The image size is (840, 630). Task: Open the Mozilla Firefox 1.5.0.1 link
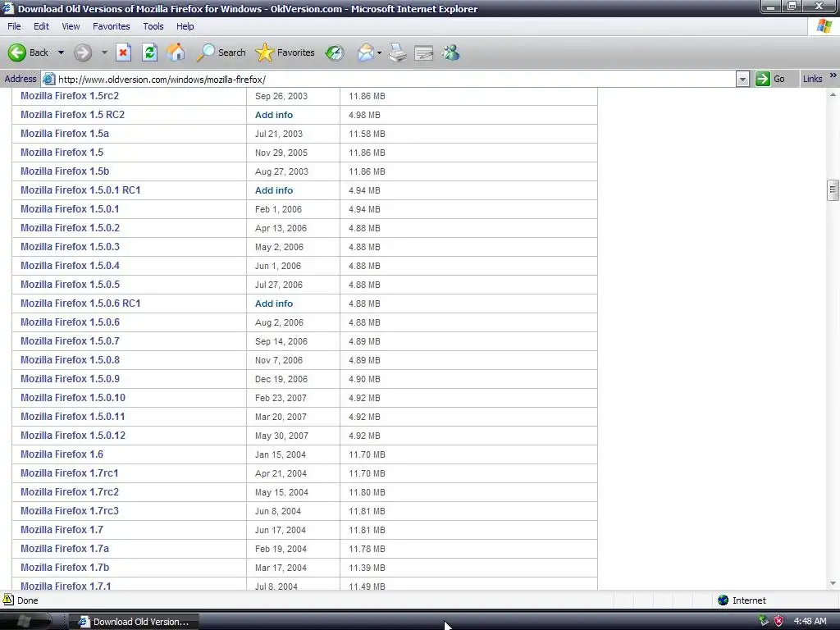(70, 209)
